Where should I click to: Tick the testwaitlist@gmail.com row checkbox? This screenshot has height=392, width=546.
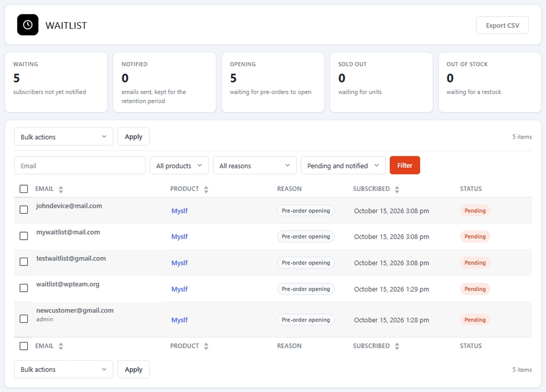tap(24, 262)
